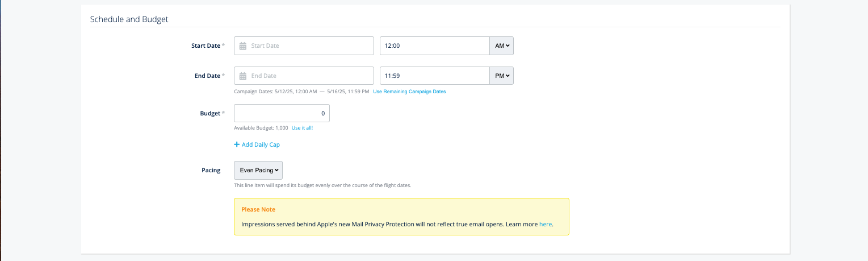The width and height of the screenshot is (868, 261).
Task: Click the Schedule and Budget section heading
Action: coord(129,19)
